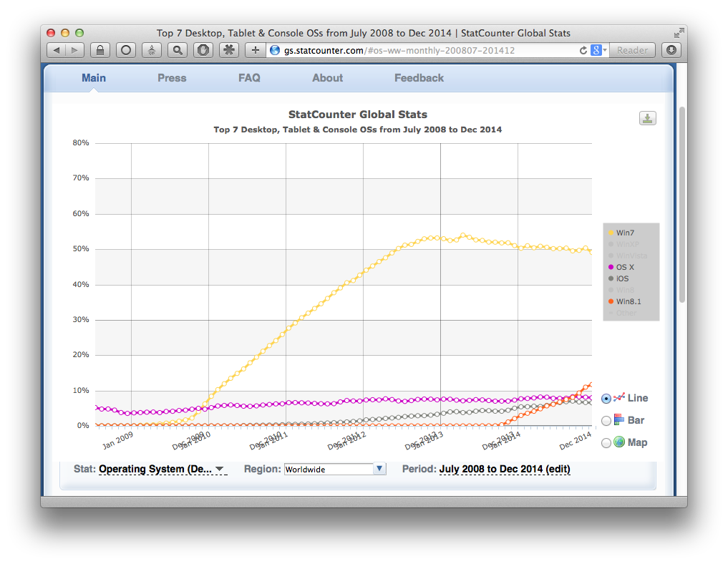Toggle iOS series in legend

618,278
